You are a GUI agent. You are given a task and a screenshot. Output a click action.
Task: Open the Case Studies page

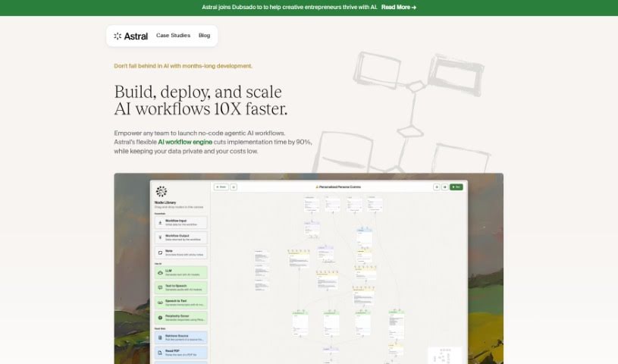tap(173, 36)
